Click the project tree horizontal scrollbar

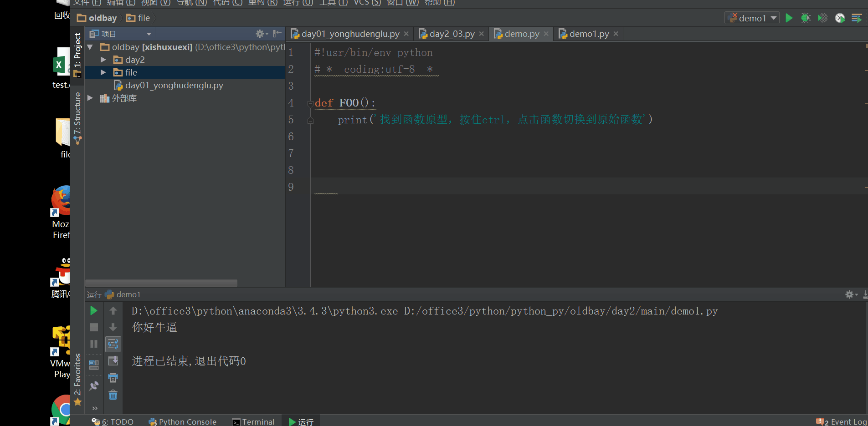point(161,283)
